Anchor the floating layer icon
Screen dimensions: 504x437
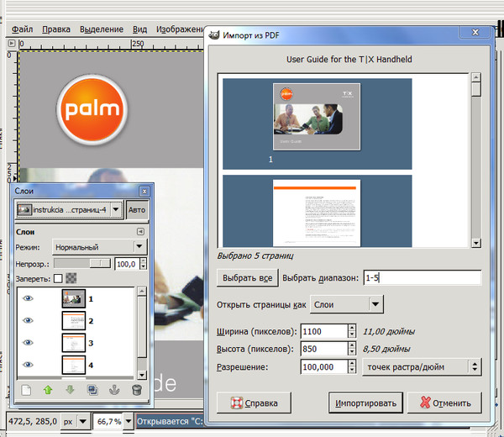[x=114, y=390]
